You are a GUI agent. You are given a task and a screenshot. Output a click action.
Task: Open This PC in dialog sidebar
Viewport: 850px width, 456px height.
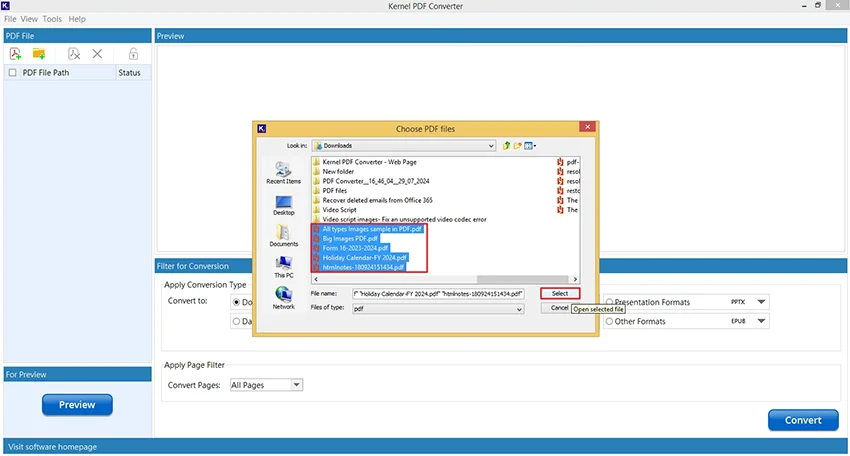[x=284, y=267]
